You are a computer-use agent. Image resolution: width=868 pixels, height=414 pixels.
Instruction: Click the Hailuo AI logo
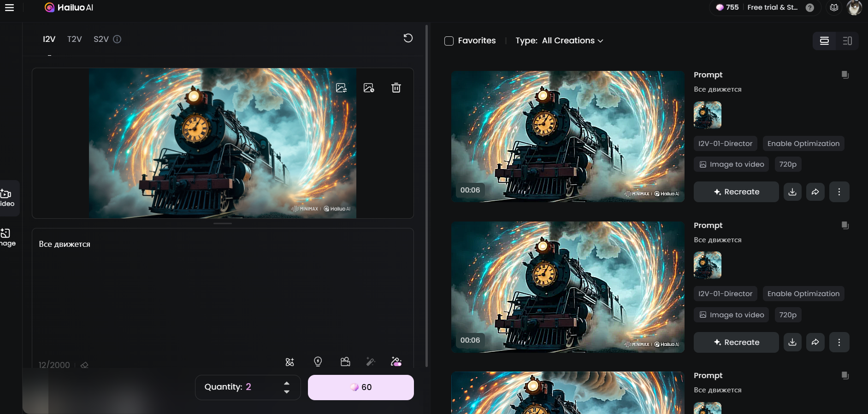[x=69, y=7]
